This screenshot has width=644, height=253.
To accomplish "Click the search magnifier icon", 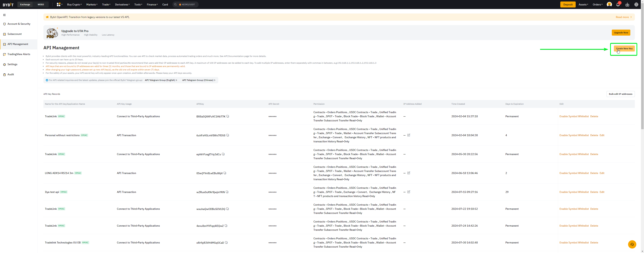I will coord(175,4).
